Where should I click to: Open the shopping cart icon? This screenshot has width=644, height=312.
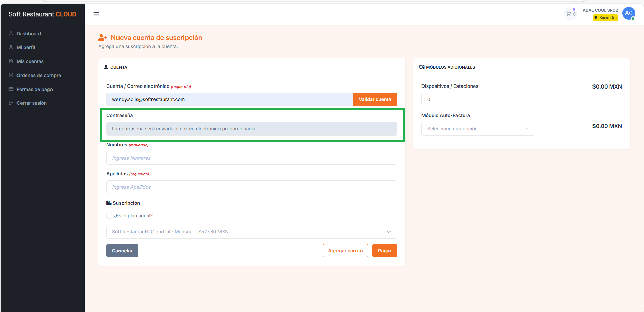pyautogui.click(x=568, y=14)
